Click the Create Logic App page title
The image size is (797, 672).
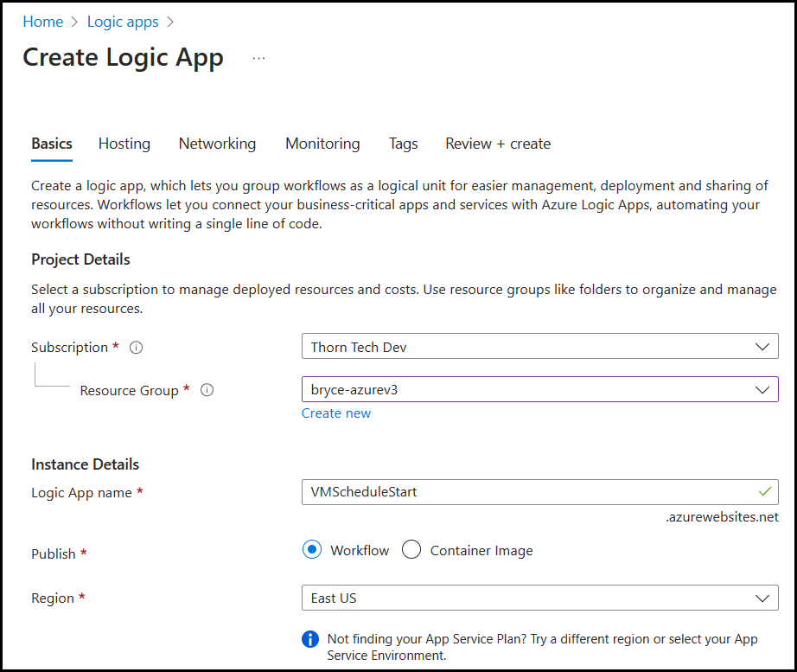pyautogui.click(x=123, y=58)
